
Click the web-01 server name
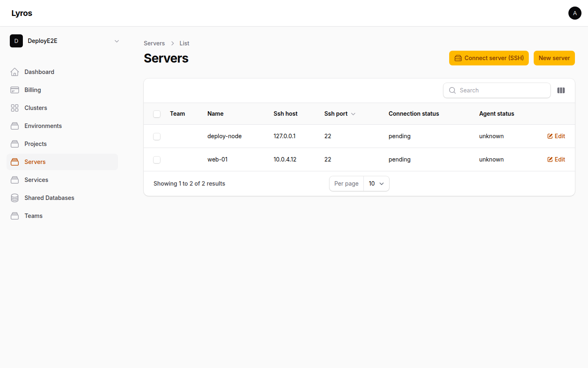218,159
